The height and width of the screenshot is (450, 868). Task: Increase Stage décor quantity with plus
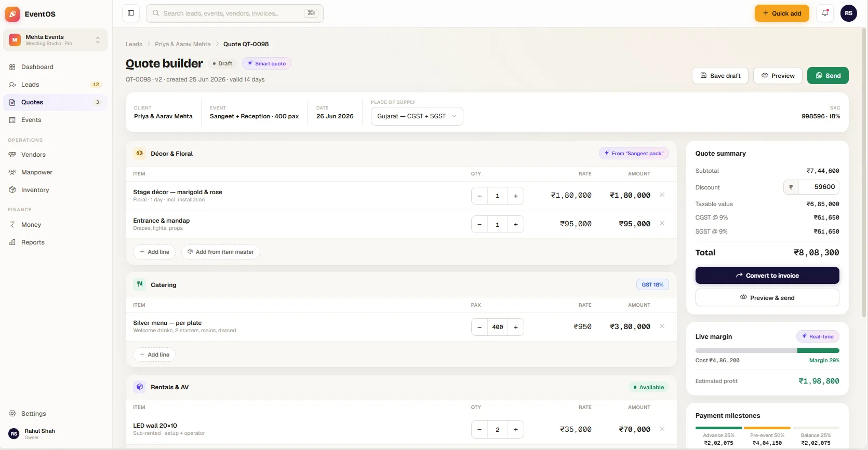(516, 196)
